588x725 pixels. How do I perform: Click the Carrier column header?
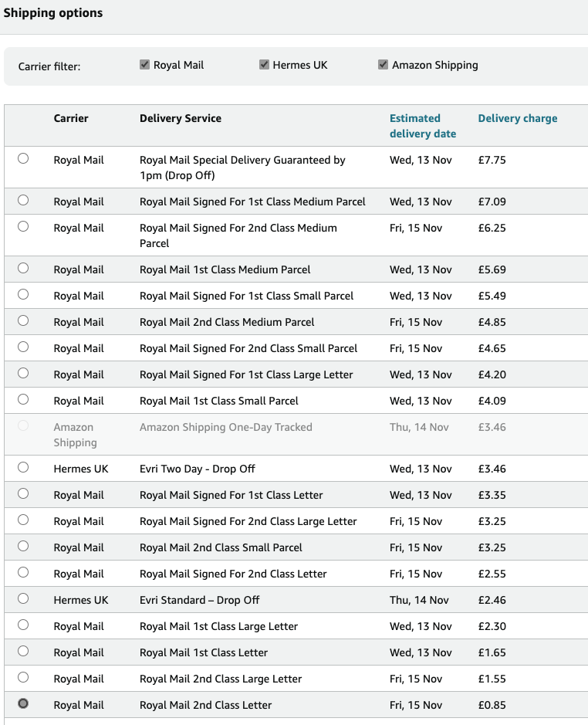point(71,118)
